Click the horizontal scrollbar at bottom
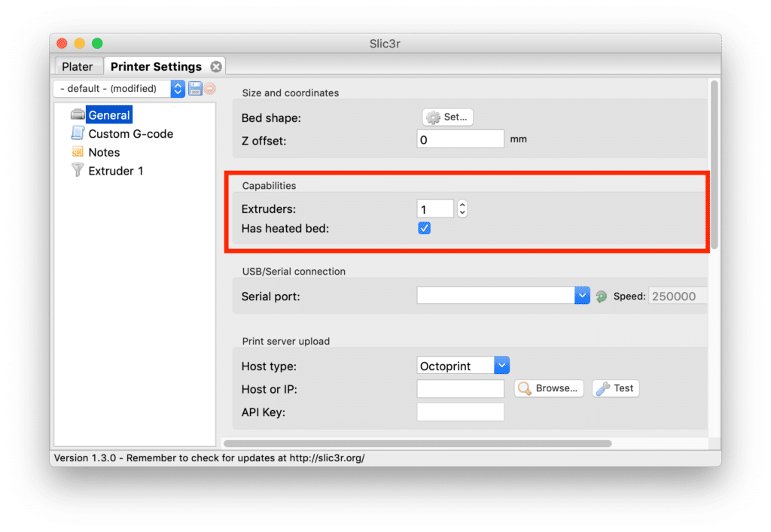The image size is (771, 532). (418, 444)
